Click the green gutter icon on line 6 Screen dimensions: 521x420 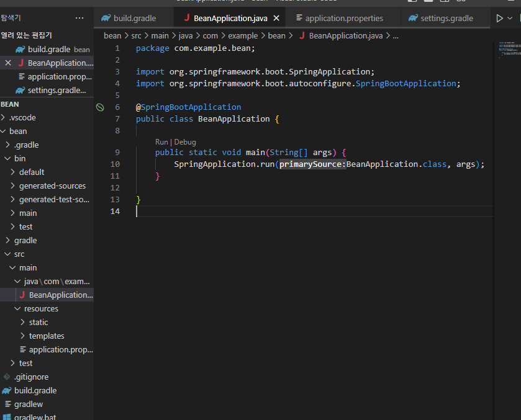click(101, 107)
